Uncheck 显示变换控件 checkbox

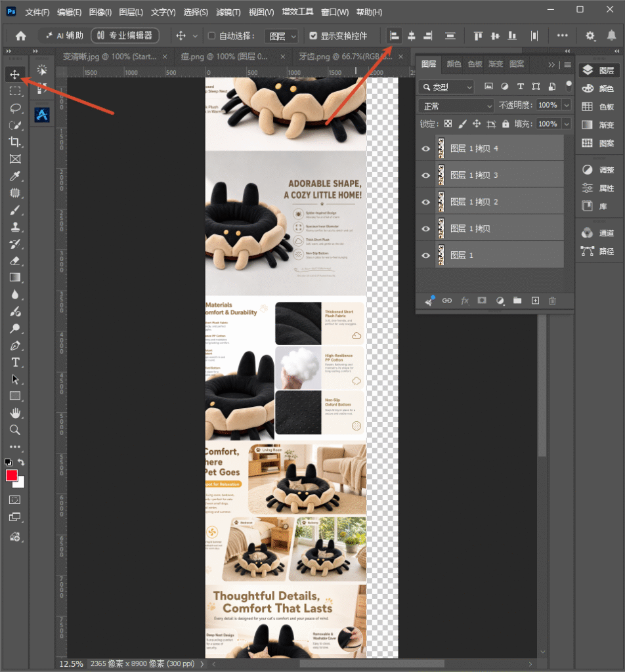click(x=313, y=36)
